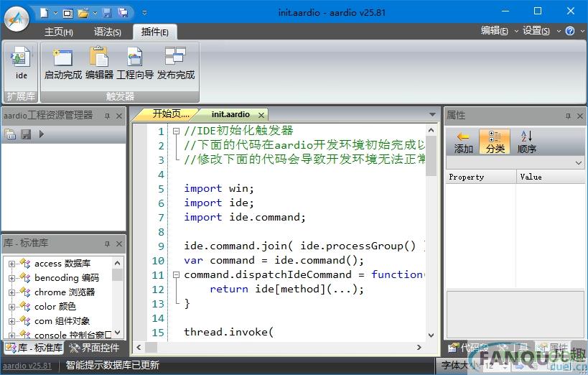The height and width of the screenshot is (375, 588).
Task: Click the window form icon in quick toolbar
Action: coord(68,14)
